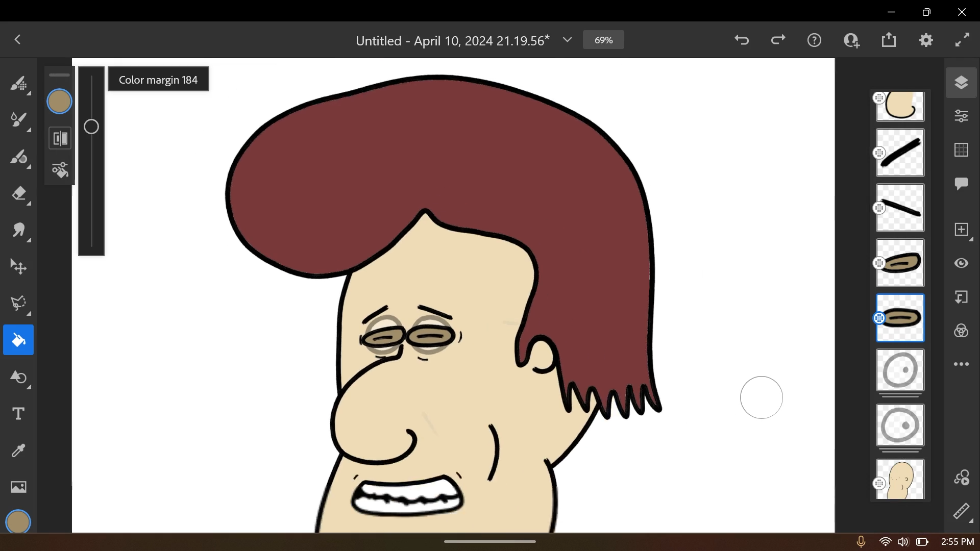This screenshot has height=551, width=980.
Task: Open the Comments panel
Action: pyautogui.click(x=962, y=184)
